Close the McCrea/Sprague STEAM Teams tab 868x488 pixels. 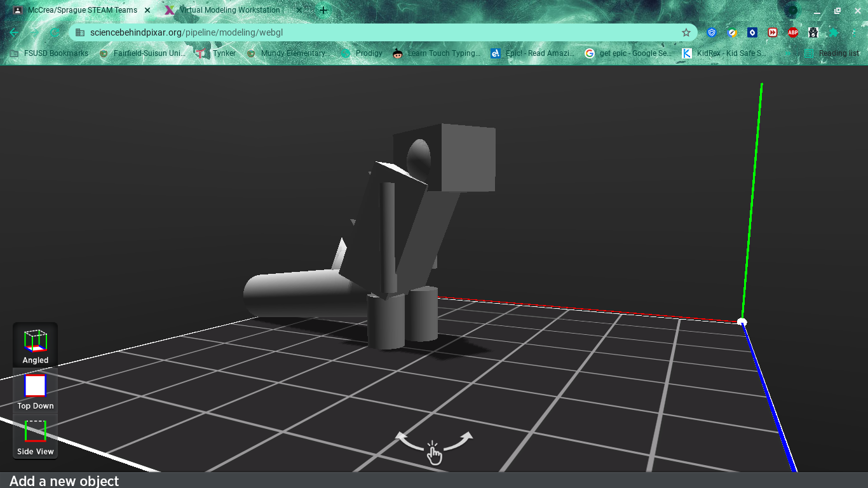147,10
